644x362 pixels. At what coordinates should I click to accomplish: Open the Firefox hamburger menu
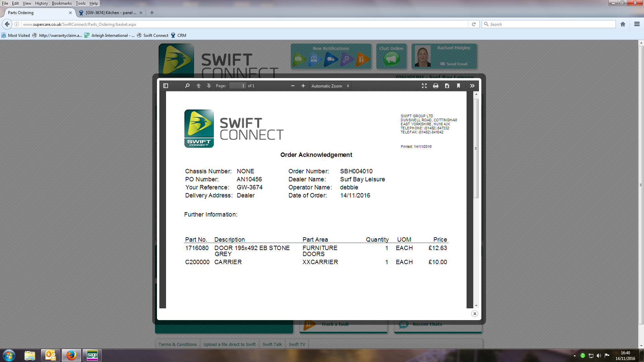[x=637, y=24]
